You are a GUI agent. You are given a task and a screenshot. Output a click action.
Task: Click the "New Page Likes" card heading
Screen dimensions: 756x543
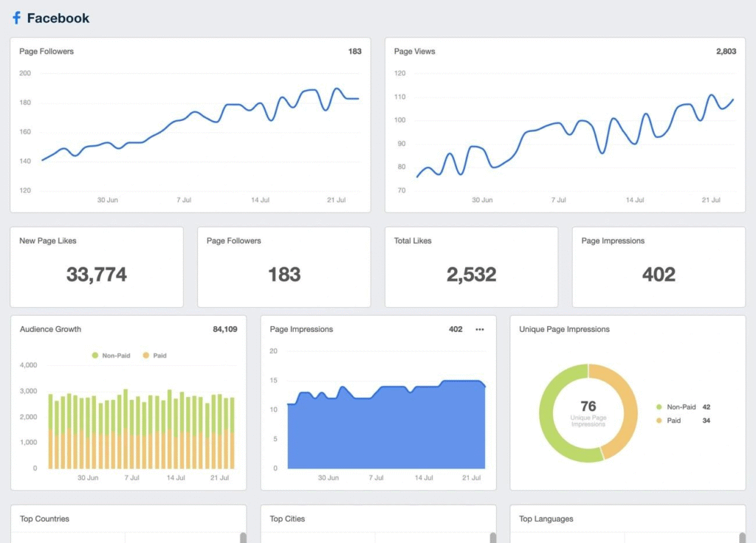tap(48, 241)
